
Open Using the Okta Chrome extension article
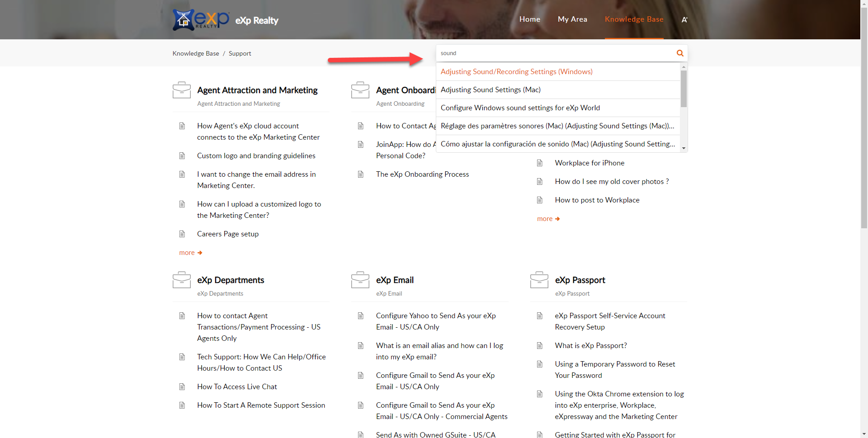[x=619, y=405]
